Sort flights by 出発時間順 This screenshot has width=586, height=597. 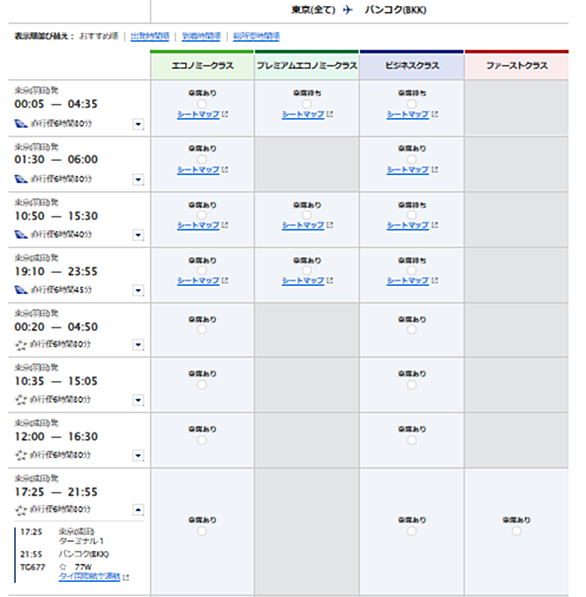[150, 36]
